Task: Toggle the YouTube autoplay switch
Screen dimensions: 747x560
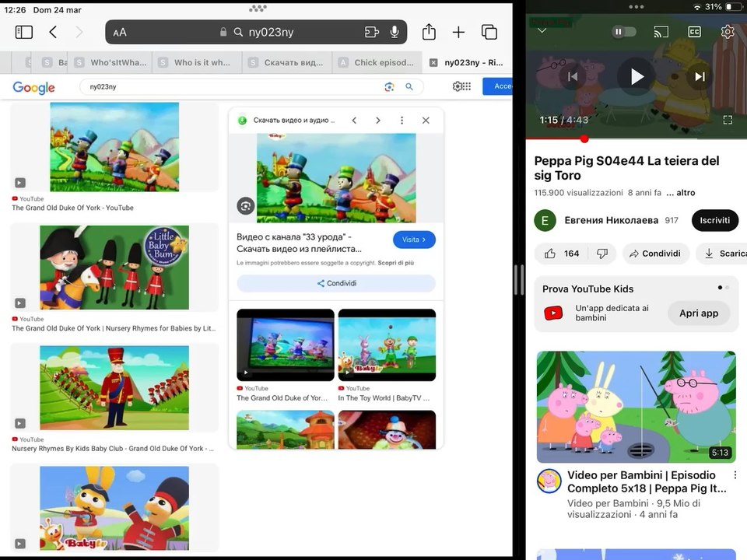Action: (624, 32)
